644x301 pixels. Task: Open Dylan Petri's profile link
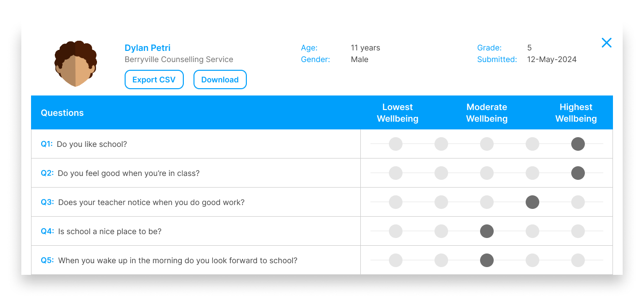point(147,48)
